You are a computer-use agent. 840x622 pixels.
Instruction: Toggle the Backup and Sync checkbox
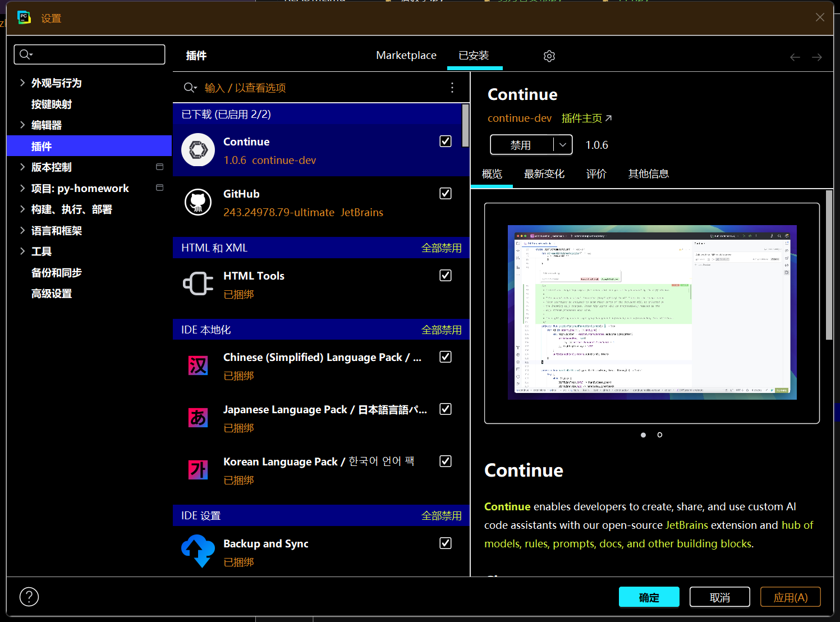tap(446, 543)
